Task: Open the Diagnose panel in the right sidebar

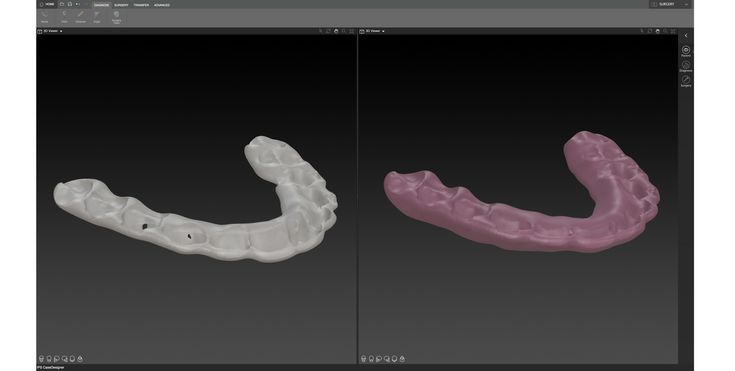Action: point(686,66)
